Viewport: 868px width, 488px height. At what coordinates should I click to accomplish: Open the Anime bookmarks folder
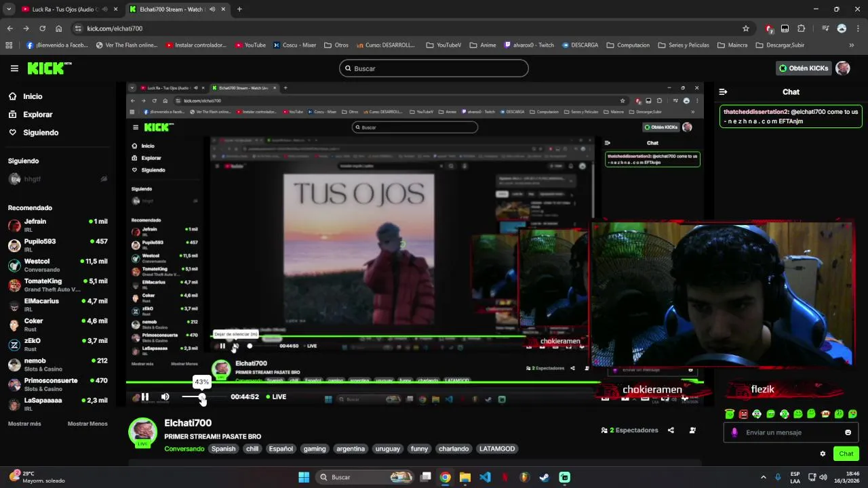(x=483, y=45)
